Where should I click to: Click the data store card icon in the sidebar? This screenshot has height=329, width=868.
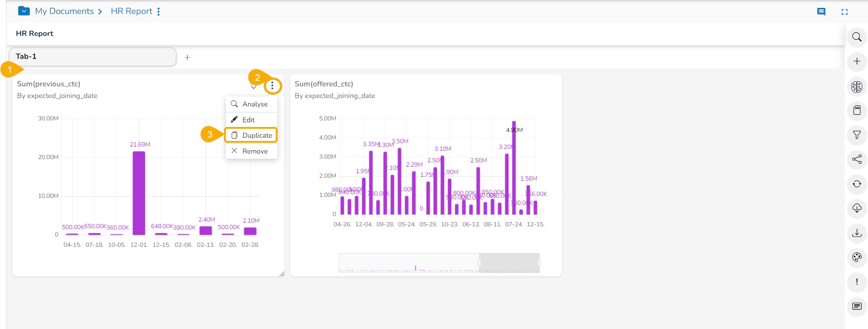[857, 110]
